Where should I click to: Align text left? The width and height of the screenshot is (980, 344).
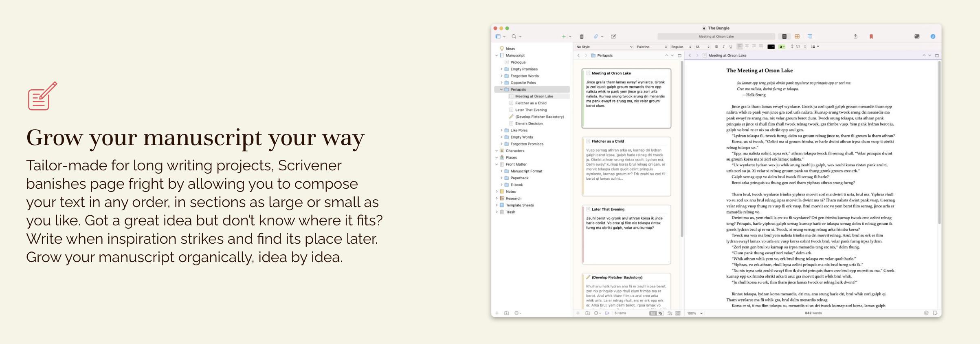(x=740, y=47)
